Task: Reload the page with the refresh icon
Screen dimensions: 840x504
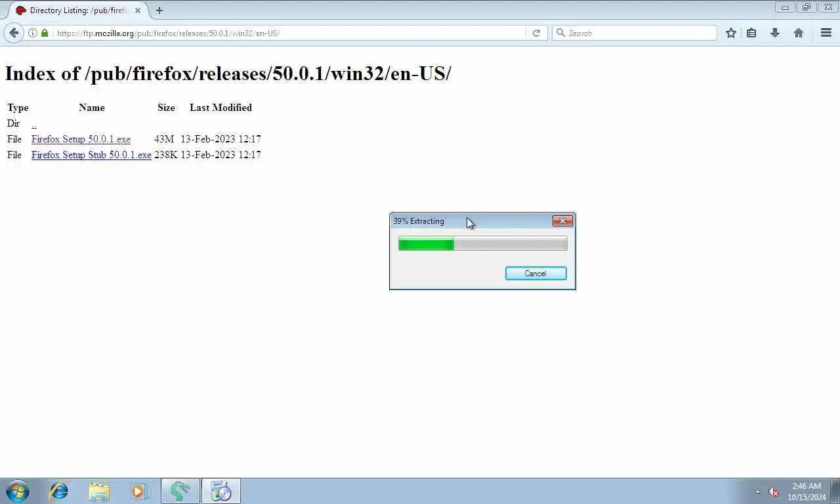Action: coord(536,33)
